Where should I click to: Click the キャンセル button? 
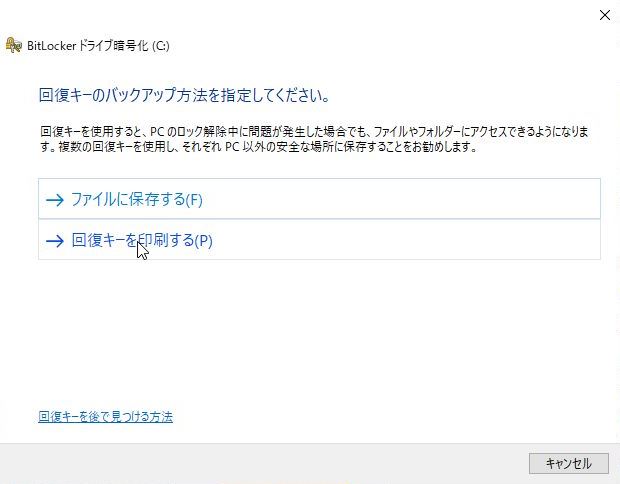569,463
